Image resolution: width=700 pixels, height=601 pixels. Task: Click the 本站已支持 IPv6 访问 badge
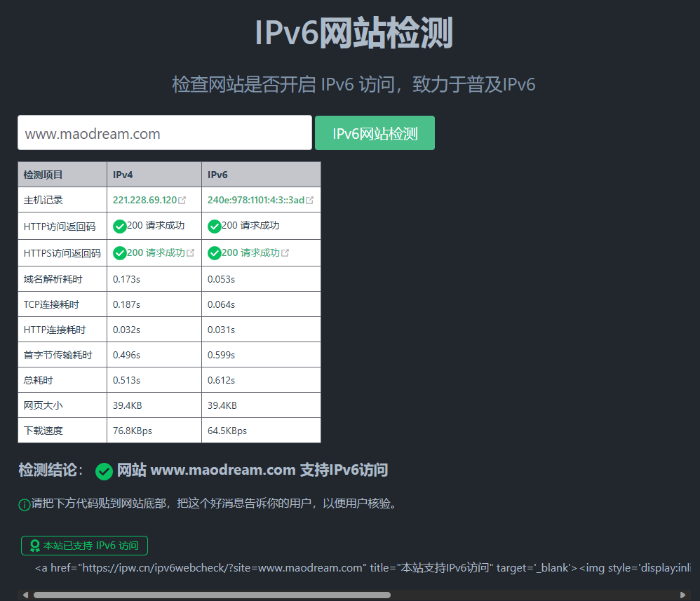pos(84,546)
